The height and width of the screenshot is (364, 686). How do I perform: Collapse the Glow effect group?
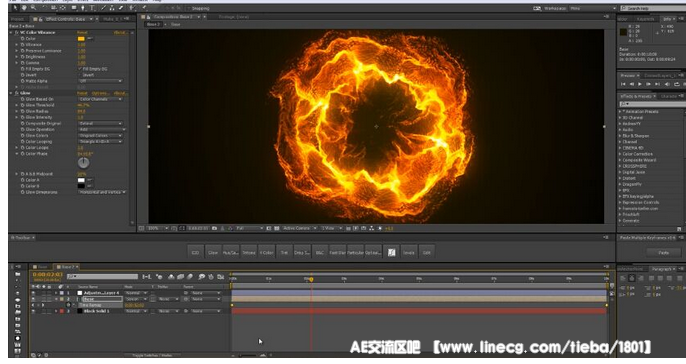click(11, 93)
